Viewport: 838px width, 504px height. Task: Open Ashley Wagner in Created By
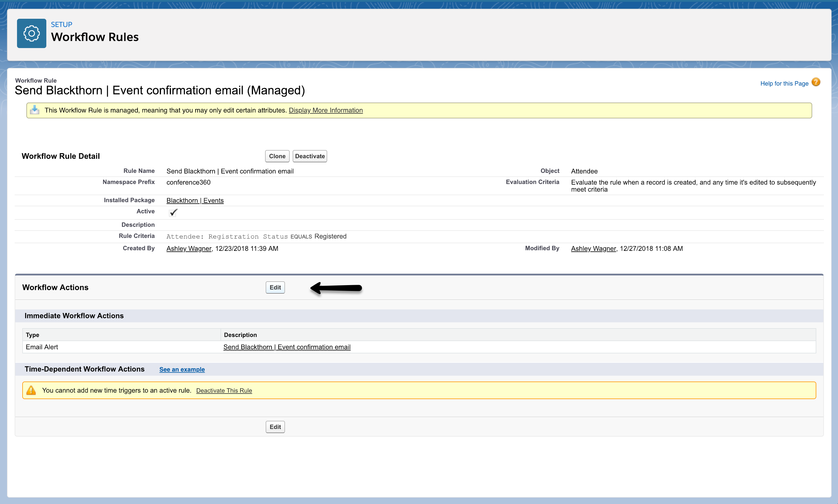189,248
